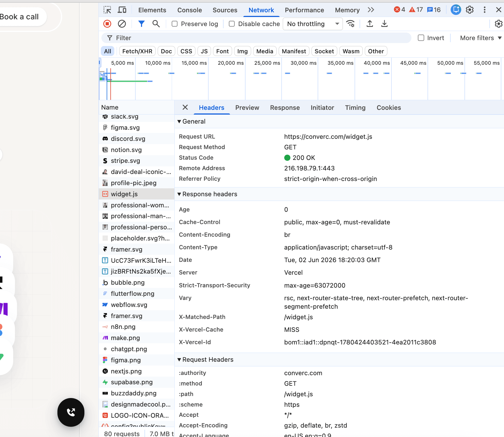This screenshot has width=504, height=437.
Task: Select the bubble.png request
Action: [x=137, y=282]
